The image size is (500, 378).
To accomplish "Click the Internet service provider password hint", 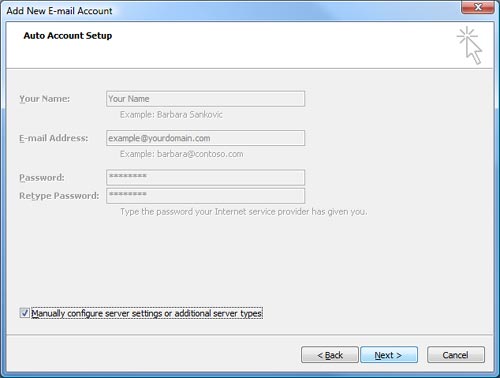I will pos(244,212).
